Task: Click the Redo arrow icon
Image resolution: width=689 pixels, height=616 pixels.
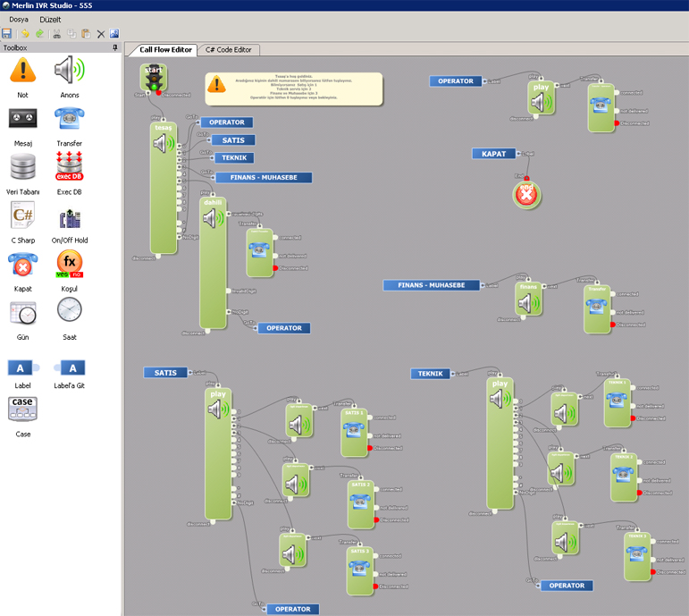Action: 40,33
